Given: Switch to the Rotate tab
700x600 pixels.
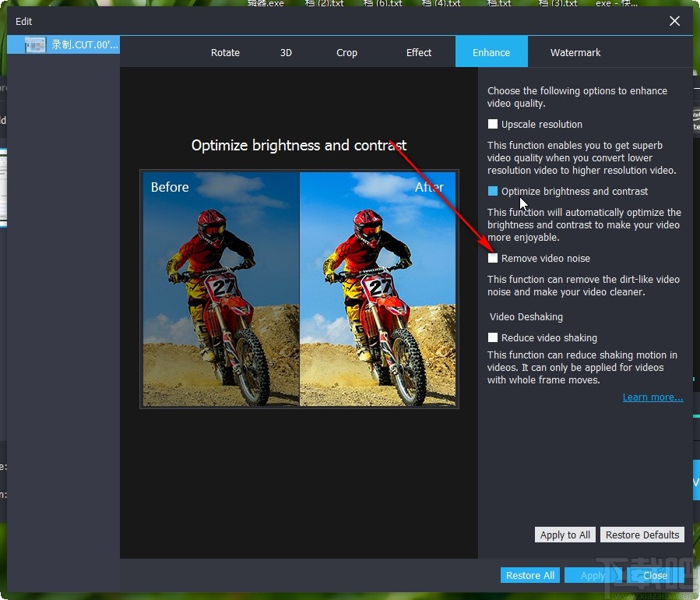Looking at the screenshot, I should pyautogui.click(x=225, y=52).
